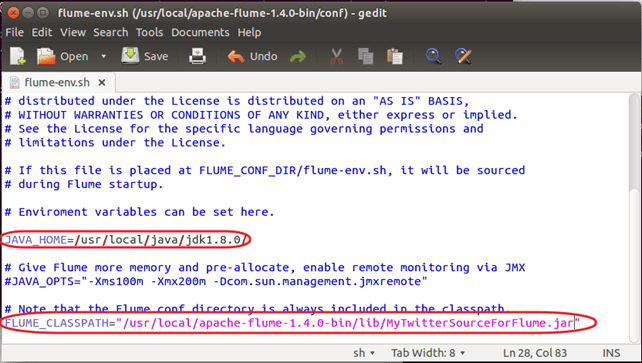This screenshot has height=363, width=642.
Task: Click the Copy icon in toolbar
Action: tap(365, 56)
